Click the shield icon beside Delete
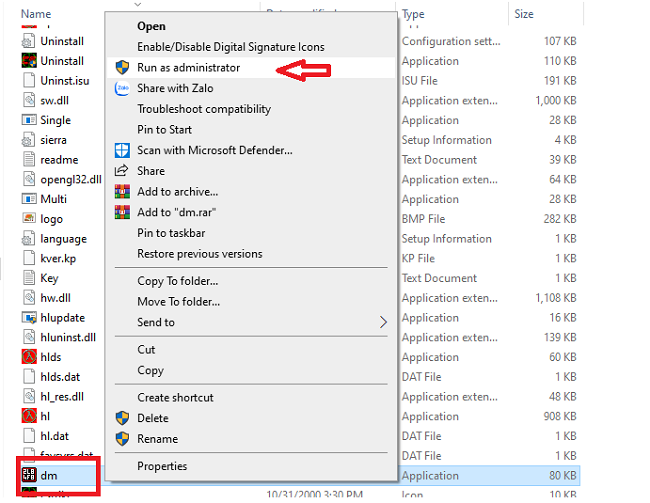650x503 pixels. (122, 418)
